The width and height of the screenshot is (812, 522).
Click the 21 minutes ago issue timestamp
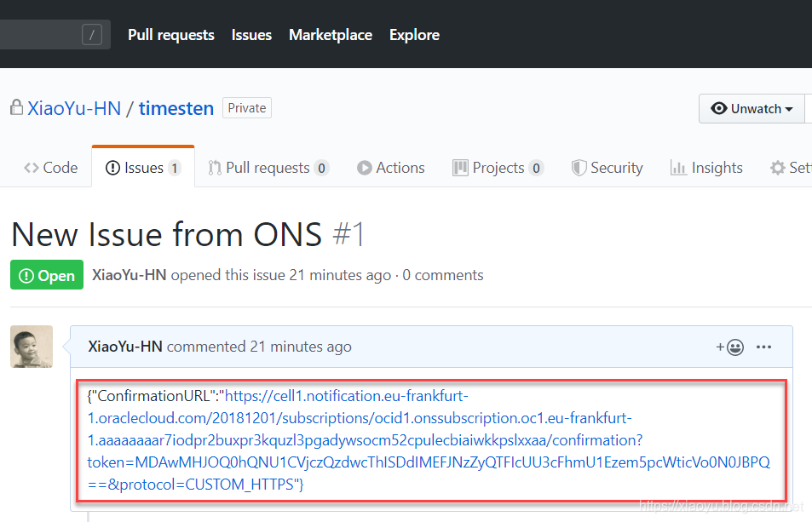pyautogui.click(x=340, y=275)
